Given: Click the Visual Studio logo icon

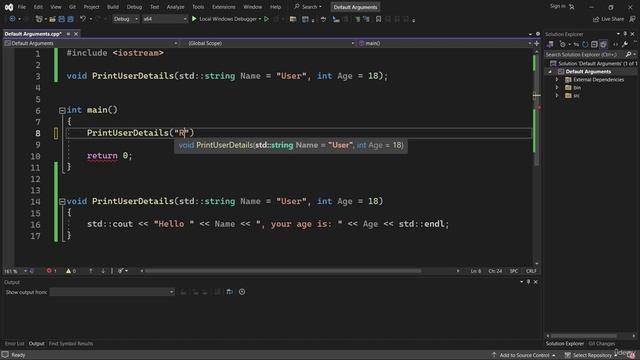Looking at the screenshot, I should tap(9, 7).
